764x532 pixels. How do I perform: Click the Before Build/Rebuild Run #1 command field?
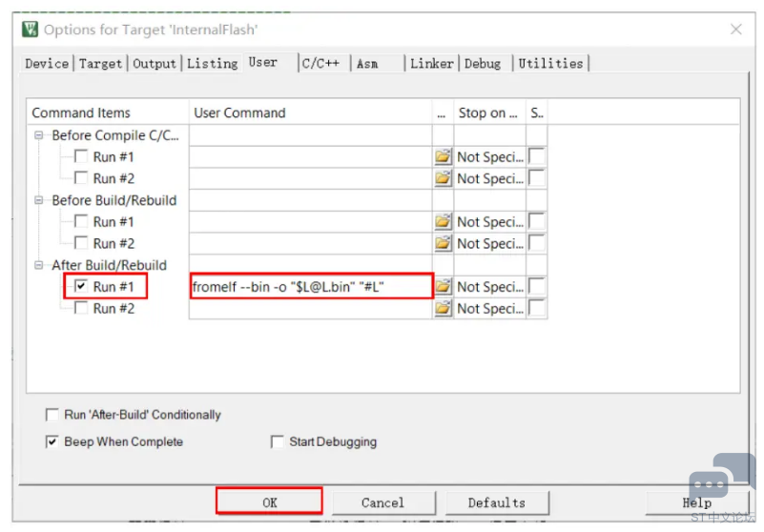click(x=311, y=221)
